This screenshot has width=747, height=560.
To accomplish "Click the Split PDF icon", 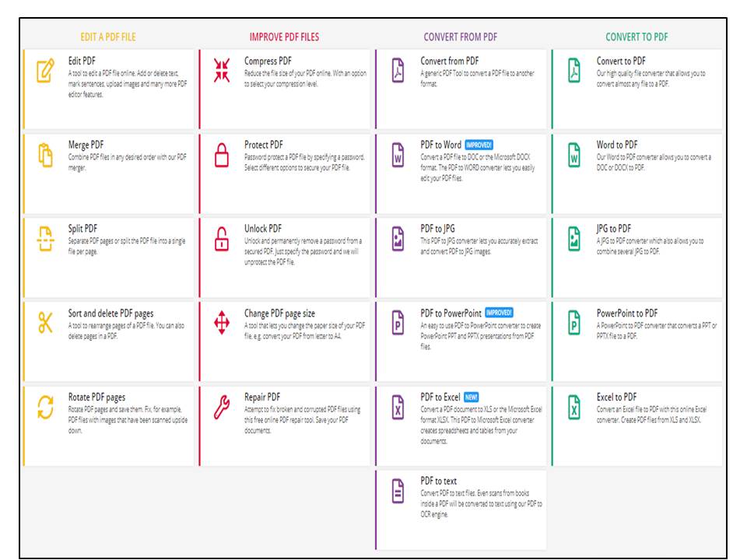I will coord(46,239).
